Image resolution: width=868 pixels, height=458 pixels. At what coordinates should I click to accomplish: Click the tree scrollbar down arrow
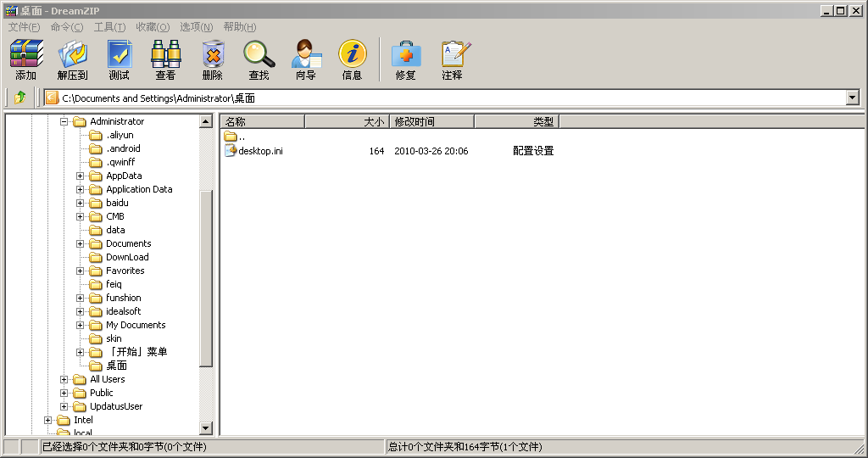tap(206, 428)
